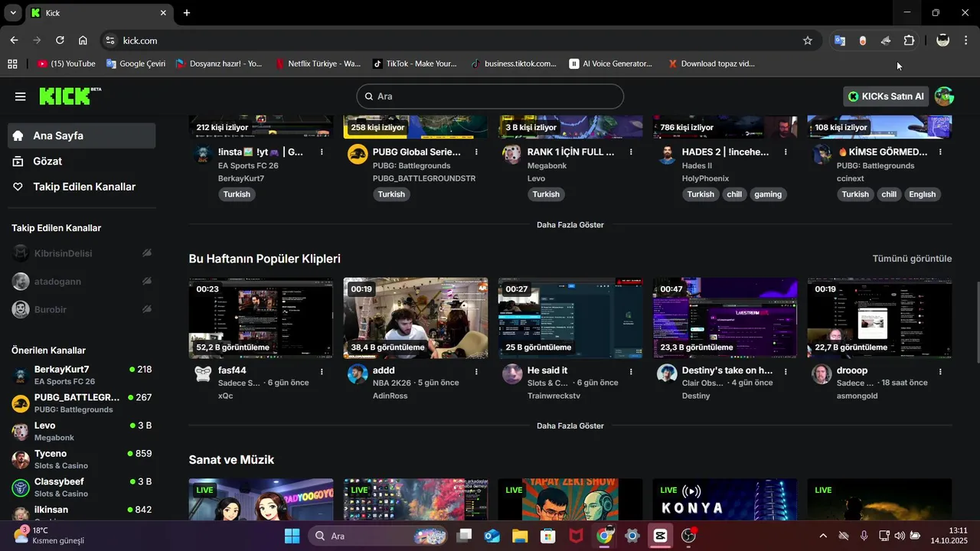
Task: Open CapCut from taskbar
Action: point(660,536)
